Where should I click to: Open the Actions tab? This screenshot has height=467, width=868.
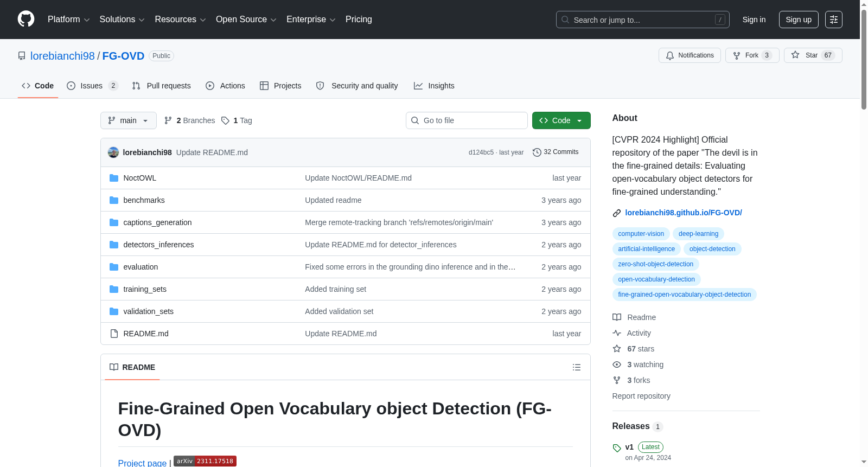(x=225, y=86)
